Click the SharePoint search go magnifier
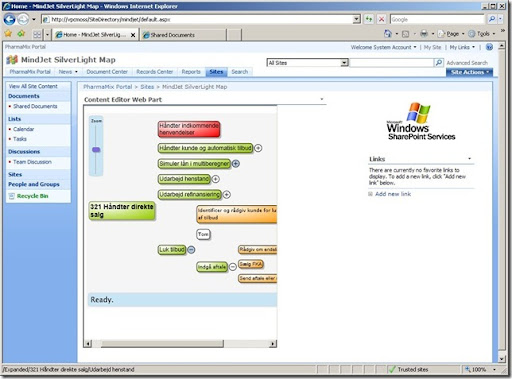Screen dimensions: 512x379 439,62
